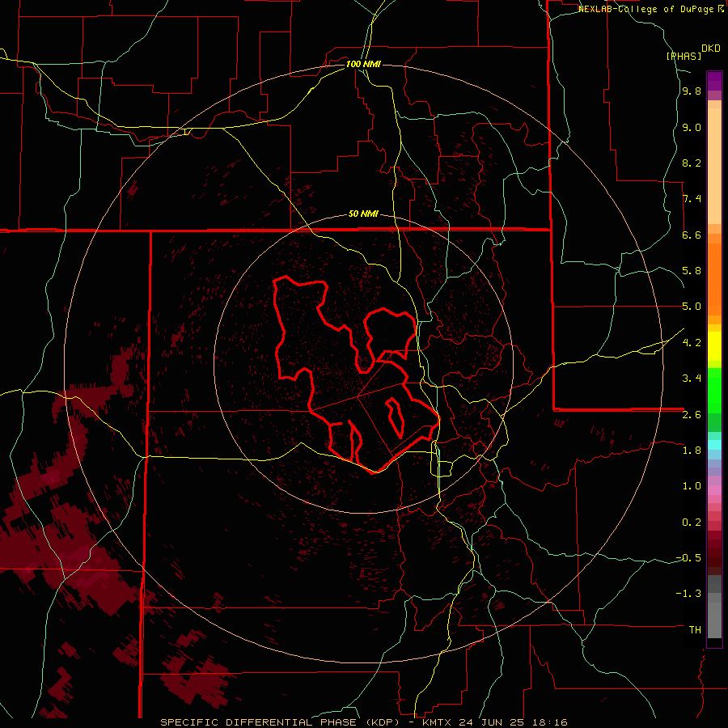Click the 50 NMI range ring label
The image size is (728, 728).
tap(363, 214)
